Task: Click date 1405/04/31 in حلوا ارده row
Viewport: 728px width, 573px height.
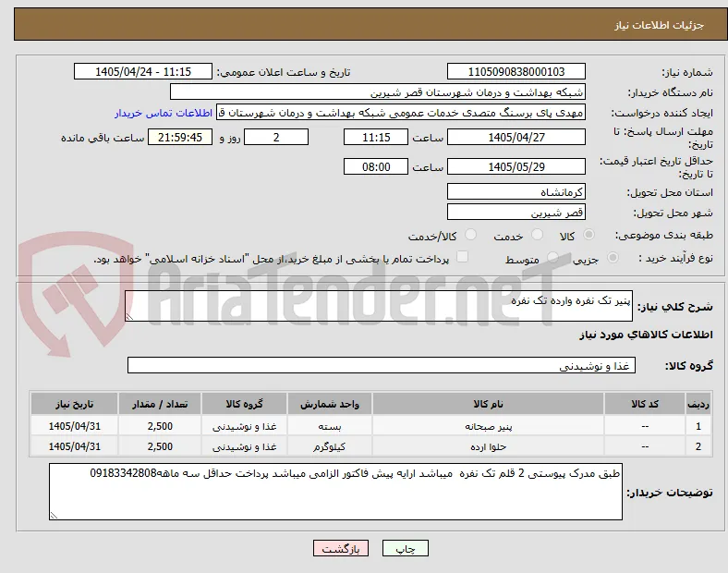Action: pyautogui.click(x=74, y=446)
